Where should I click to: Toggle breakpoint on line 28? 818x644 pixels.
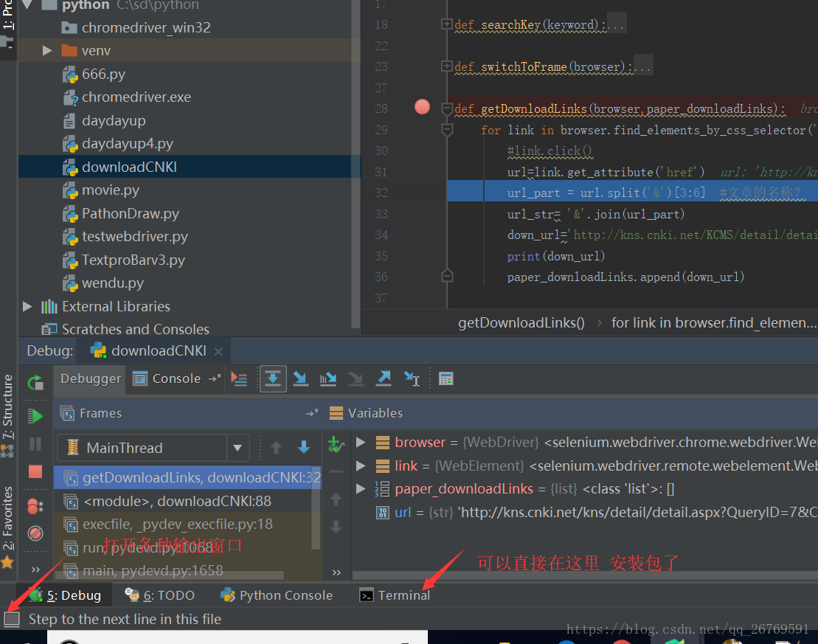coord(422,107)
